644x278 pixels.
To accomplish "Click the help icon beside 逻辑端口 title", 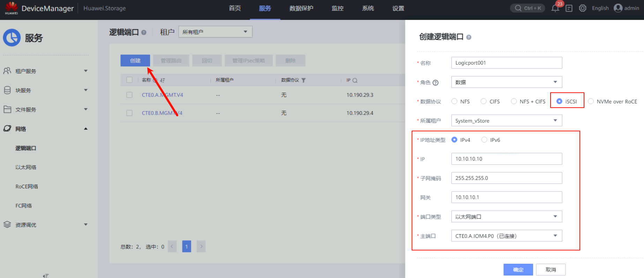I will (x=144, y=32).
